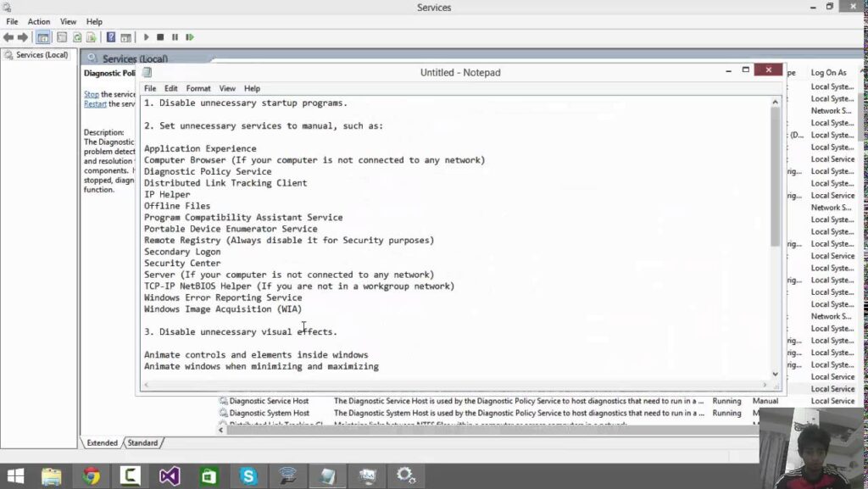Click Notepad horizontal scrollbar left arrow
This screenshot has height=489, width=868.
(147, 385)
